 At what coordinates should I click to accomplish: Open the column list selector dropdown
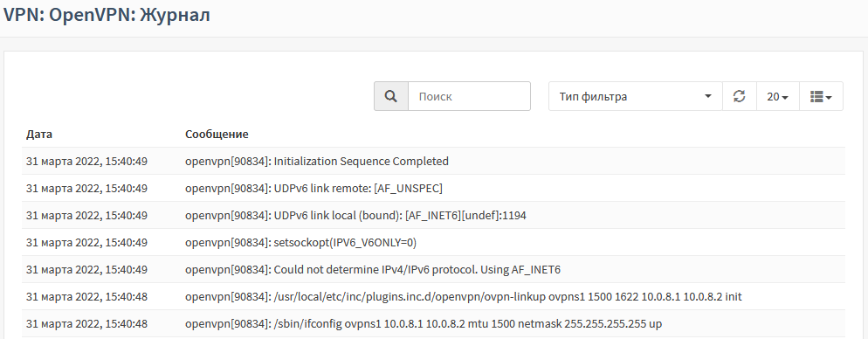821,96
